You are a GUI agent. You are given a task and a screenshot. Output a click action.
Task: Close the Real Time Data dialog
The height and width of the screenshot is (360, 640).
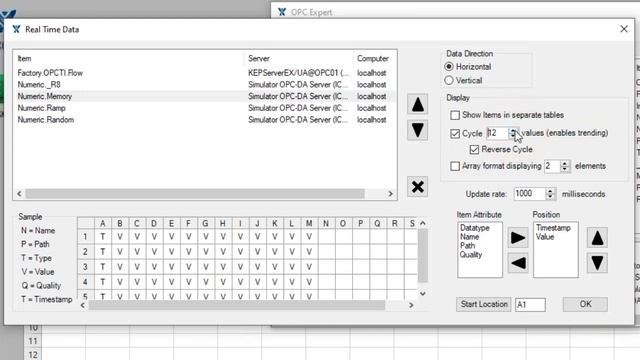point(624,29)
